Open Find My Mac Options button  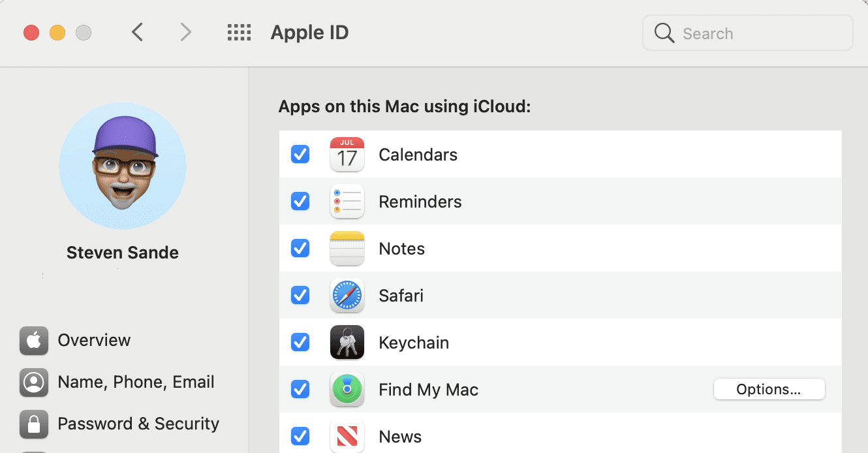point(769,390)
